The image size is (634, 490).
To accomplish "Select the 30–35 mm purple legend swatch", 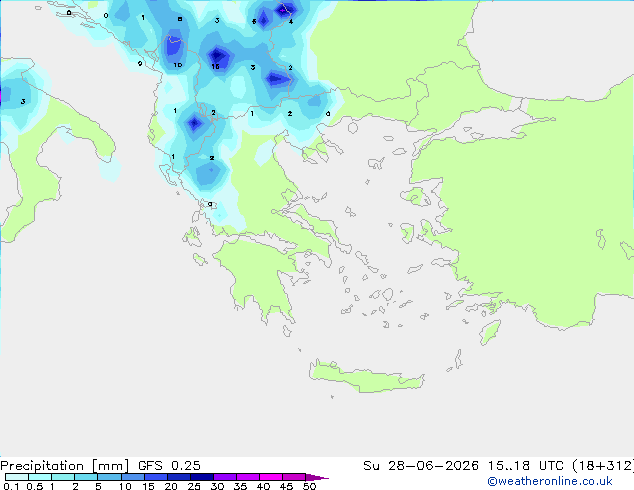I will point(225,477).
